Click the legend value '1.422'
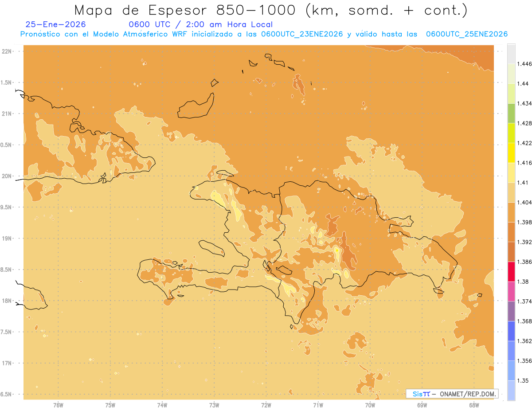Screen dimensions: 532x411 [524, 143]
